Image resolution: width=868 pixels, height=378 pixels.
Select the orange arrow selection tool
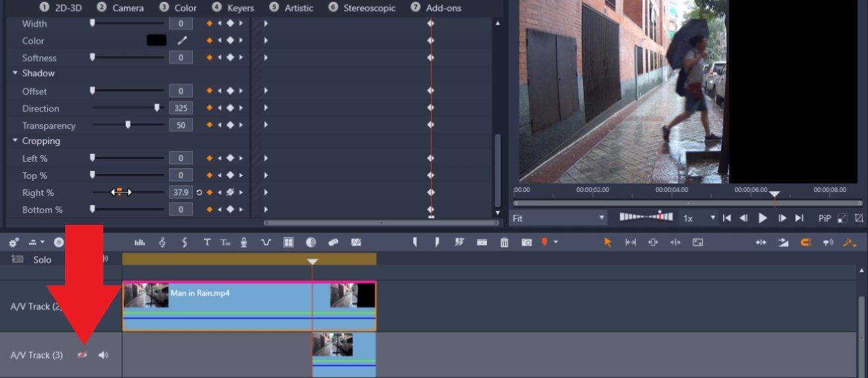[x=607, y=243]
